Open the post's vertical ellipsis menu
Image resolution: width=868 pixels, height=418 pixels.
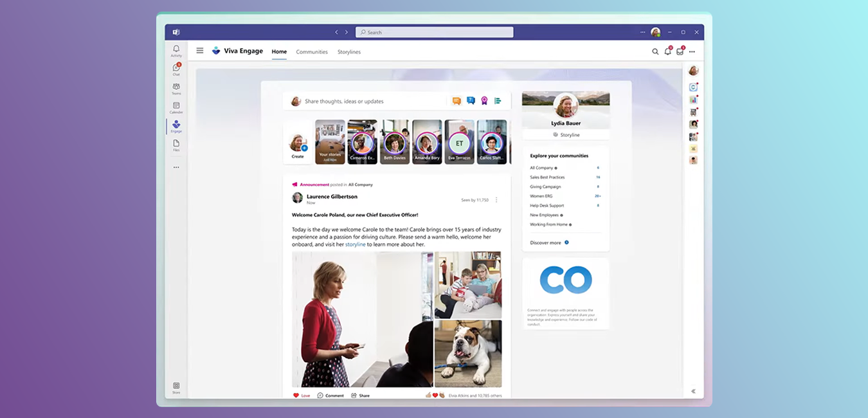[x=496, y=200]
